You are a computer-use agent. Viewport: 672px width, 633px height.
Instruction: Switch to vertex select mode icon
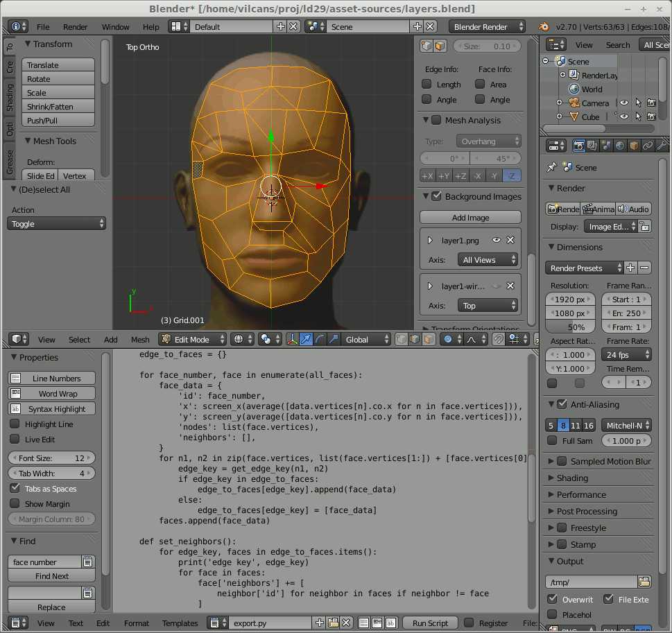point(402,340)
